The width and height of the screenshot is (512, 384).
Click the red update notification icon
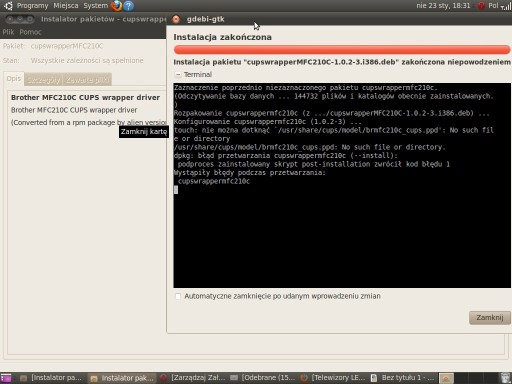click(481, 6)
